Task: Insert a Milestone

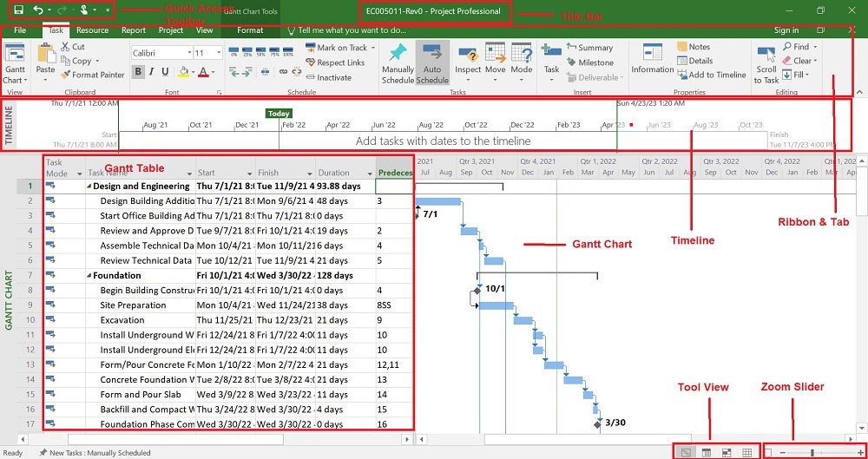Action: click(590, 62)
